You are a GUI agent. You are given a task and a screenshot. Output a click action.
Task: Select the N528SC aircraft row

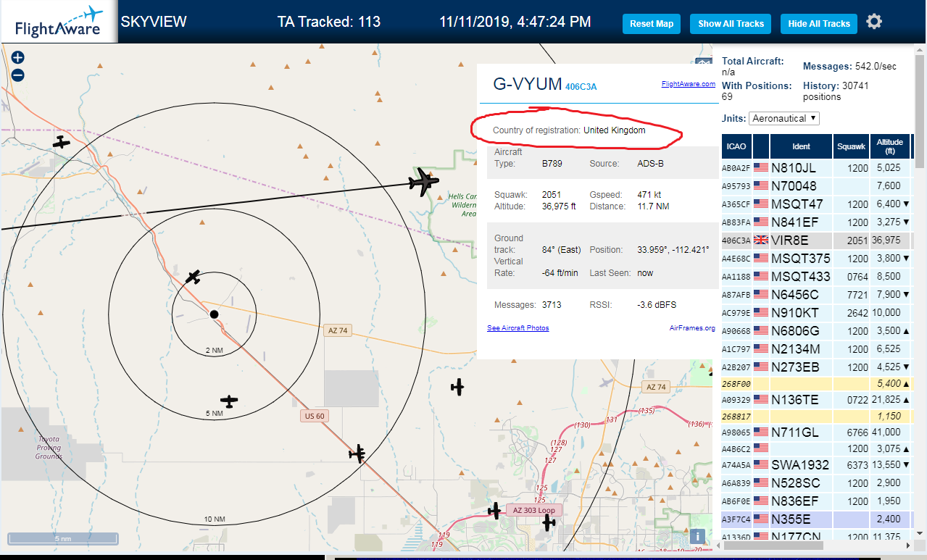(816, 482)
